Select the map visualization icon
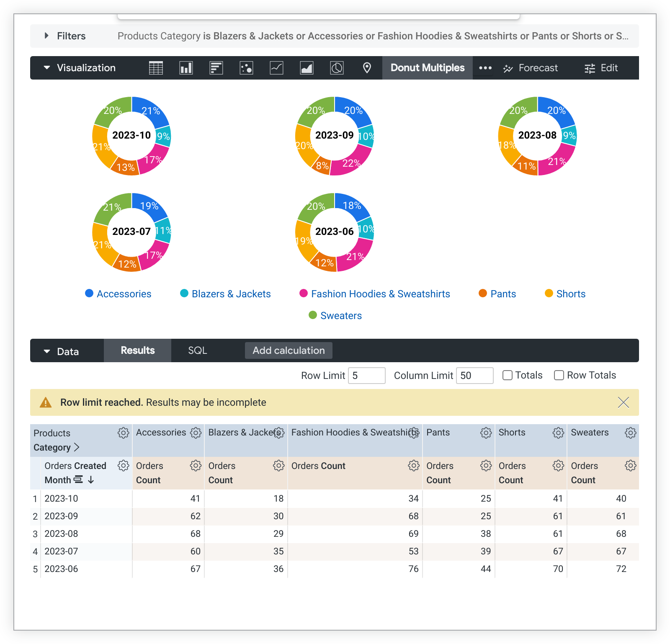 pos(366,68)
